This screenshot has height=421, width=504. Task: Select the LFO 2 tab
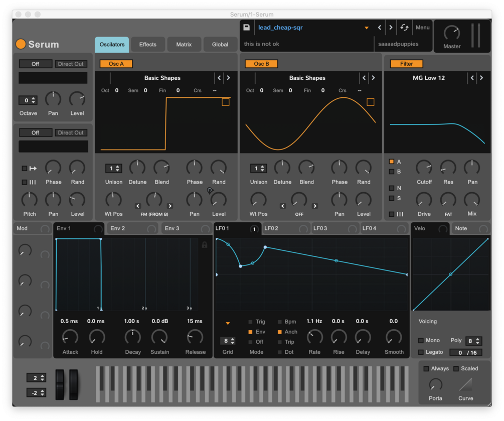tap(285, 228)
